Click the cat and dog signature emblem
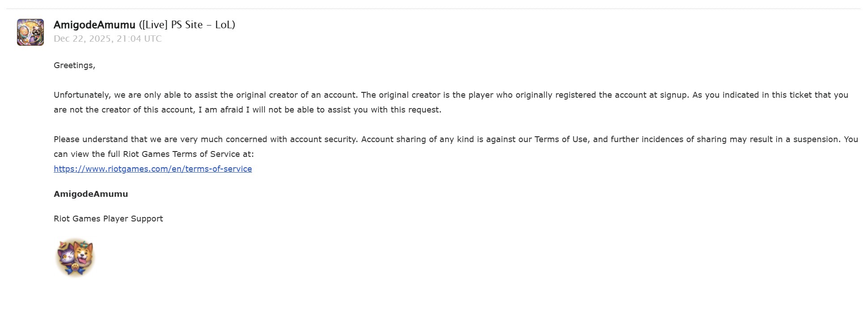Screen dimensions: 868x312 point(75,257)
